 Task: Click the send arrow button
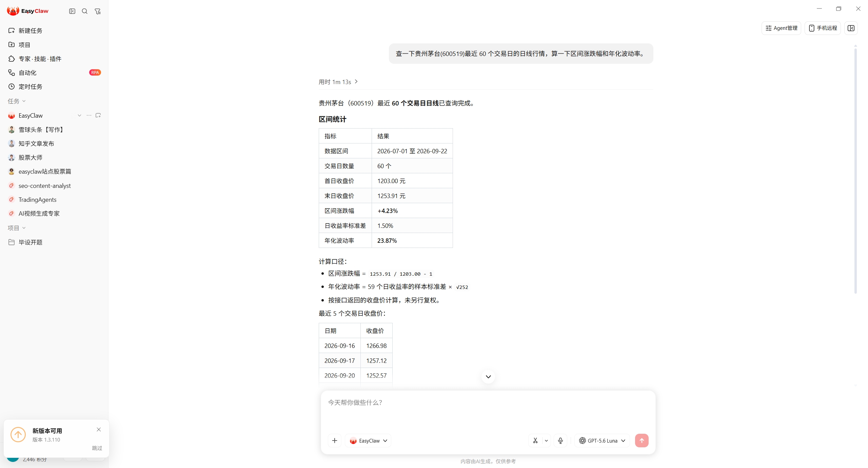642,441
